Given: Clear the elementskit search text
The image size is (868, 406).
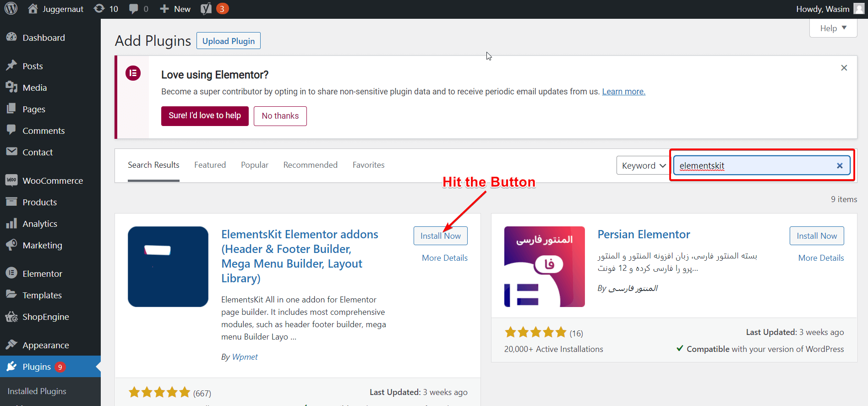Looking at the screenshot, I should click(840, 165).
